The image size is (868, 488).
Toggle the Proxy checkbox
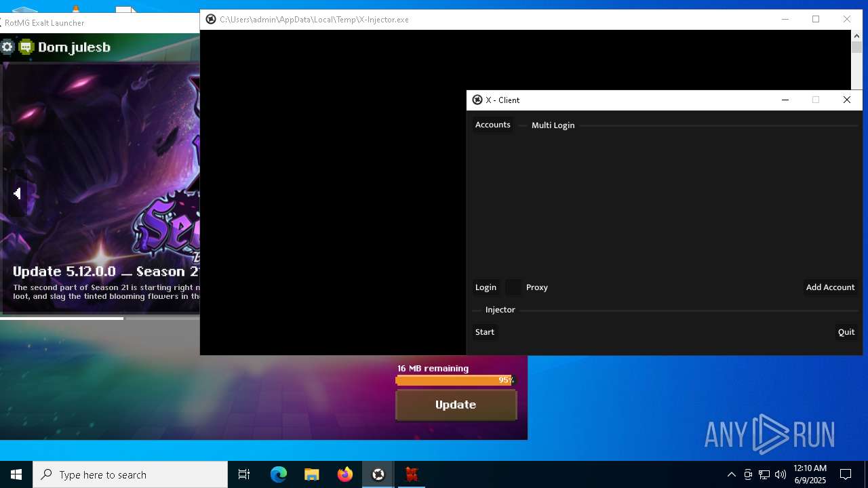pos(514,287)
